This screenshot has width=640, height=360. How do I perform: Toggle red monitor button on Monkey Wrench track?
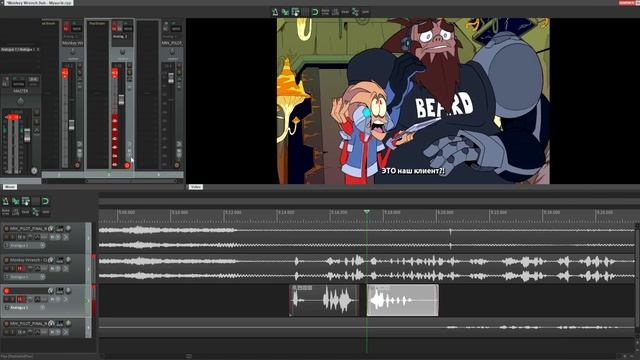20,269
